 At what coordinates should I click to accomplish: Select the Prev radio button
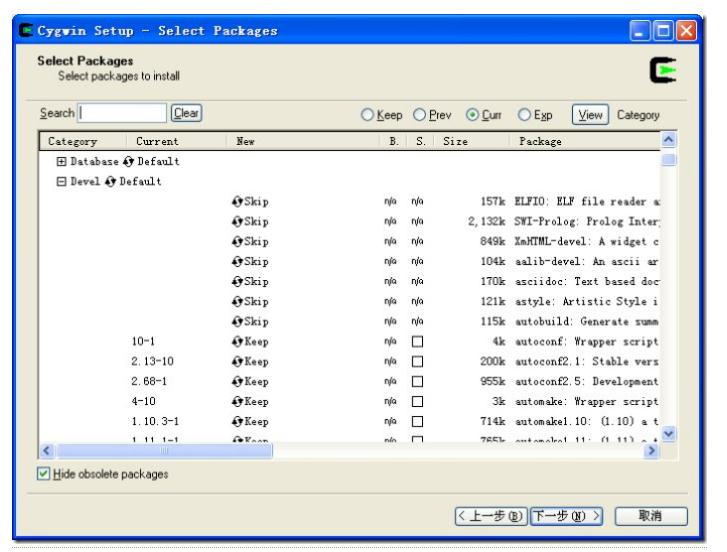pyautogui.click(x=419, y=114)
